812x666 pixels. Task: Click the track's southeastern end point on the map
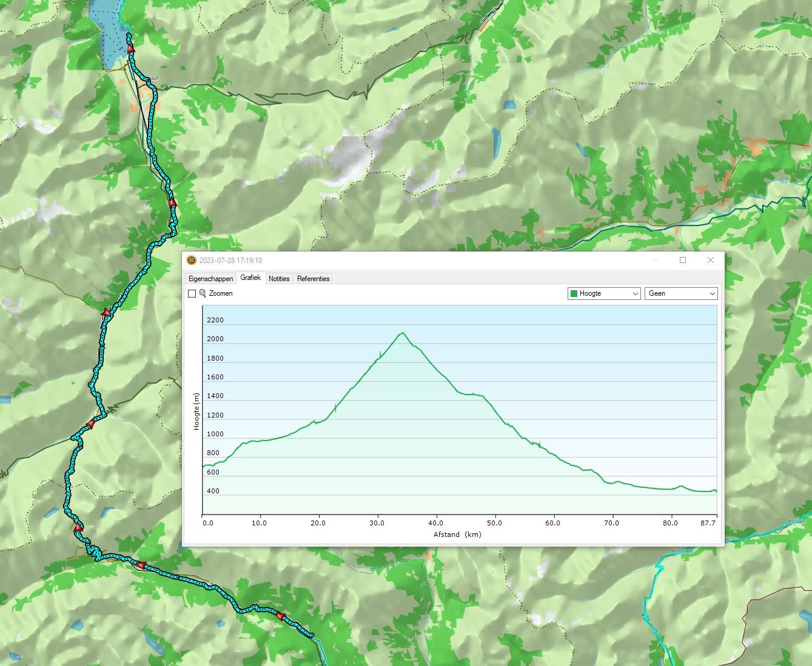pyautogui.click(x=311, y=635)
